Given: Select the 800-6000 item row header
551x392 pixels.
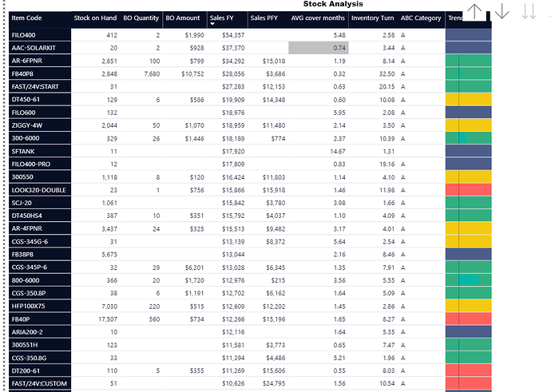Looking at the screenshot, I should pyautogui.click(x=40, y=280).
